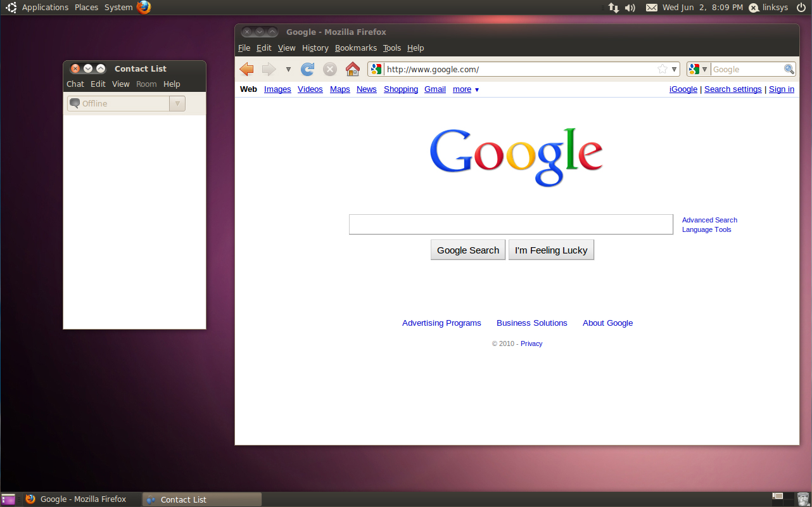This screenshot has width=812, height=507.
Task: Click the Images link on Google
Action: (277, 89)
